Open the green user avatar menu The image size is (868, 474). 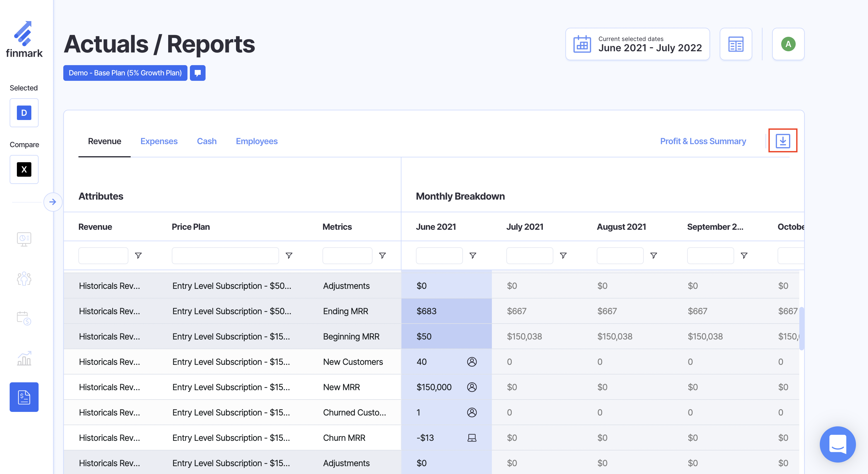tap(788, 44)
